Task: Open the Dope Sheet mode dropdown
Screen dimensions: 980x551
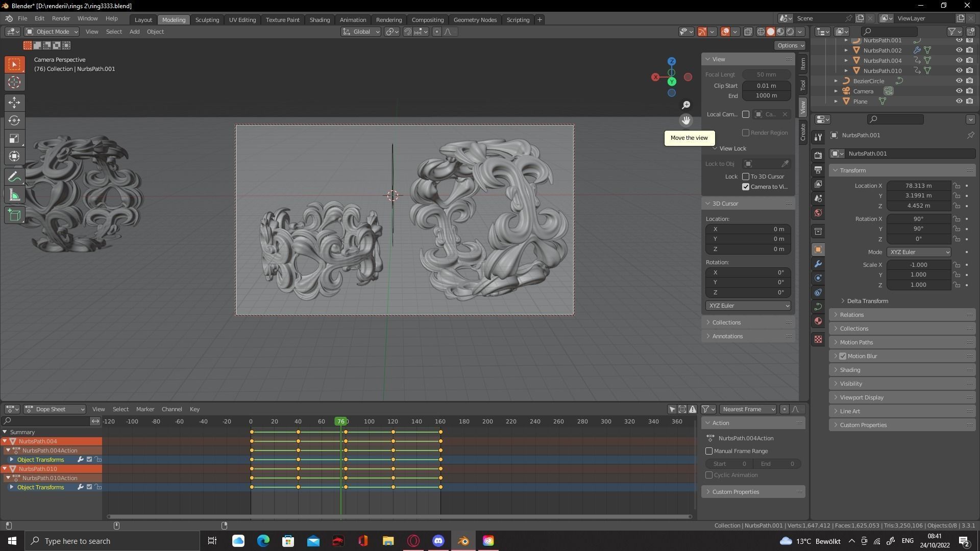Action: pos(55,409)
